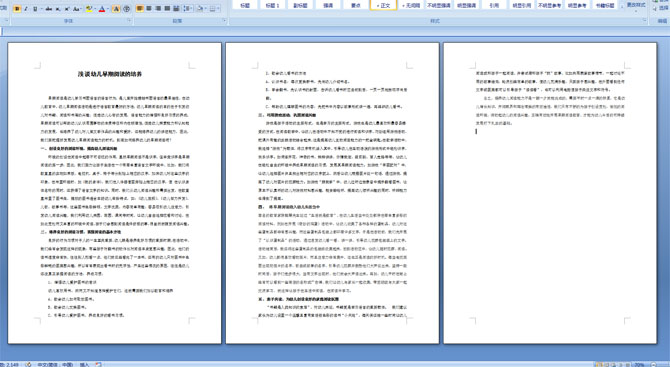Open the Font dialog launcher
This screenshot has height=367, width=670.
point(129,20)
